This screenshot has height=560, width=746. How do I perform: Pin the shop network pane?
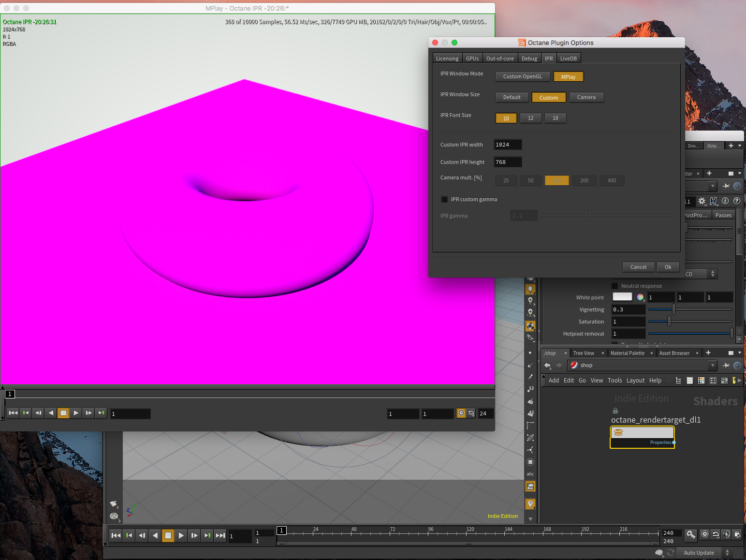tap(726, 365)
